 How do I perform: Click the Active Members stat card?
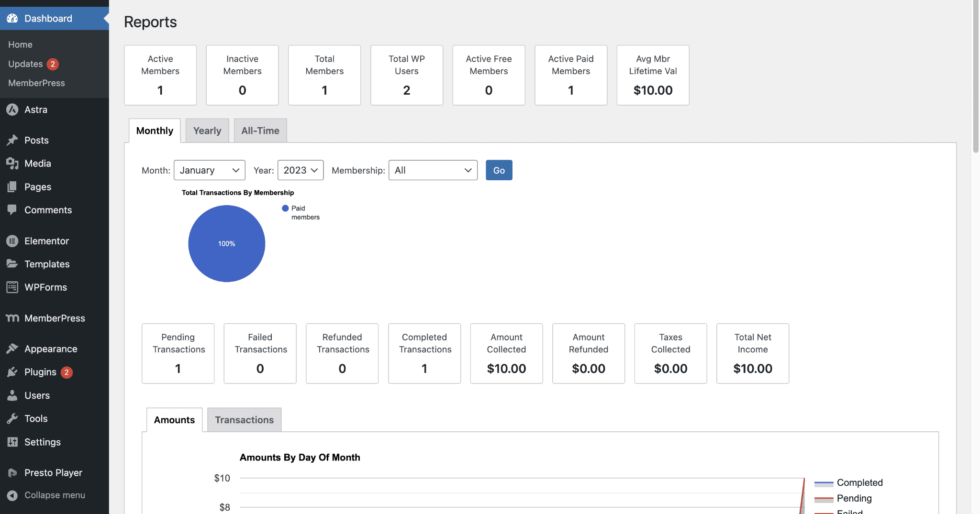(x=160, y=75)
